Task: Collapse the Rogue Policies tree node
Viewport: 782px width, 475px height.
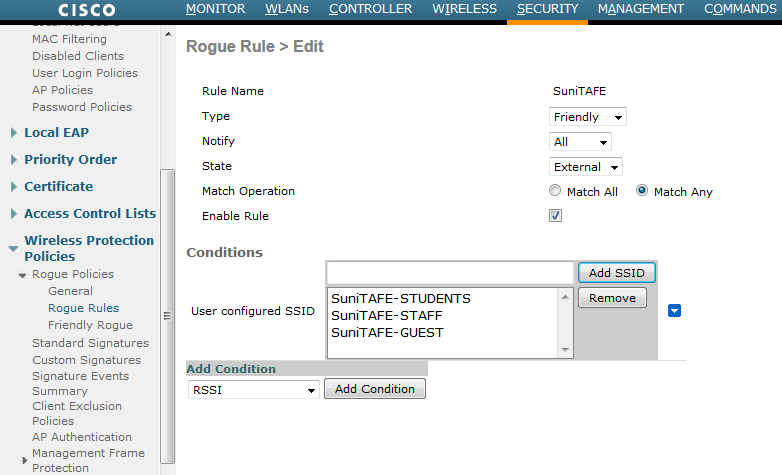Action: [x=22, y=275]
